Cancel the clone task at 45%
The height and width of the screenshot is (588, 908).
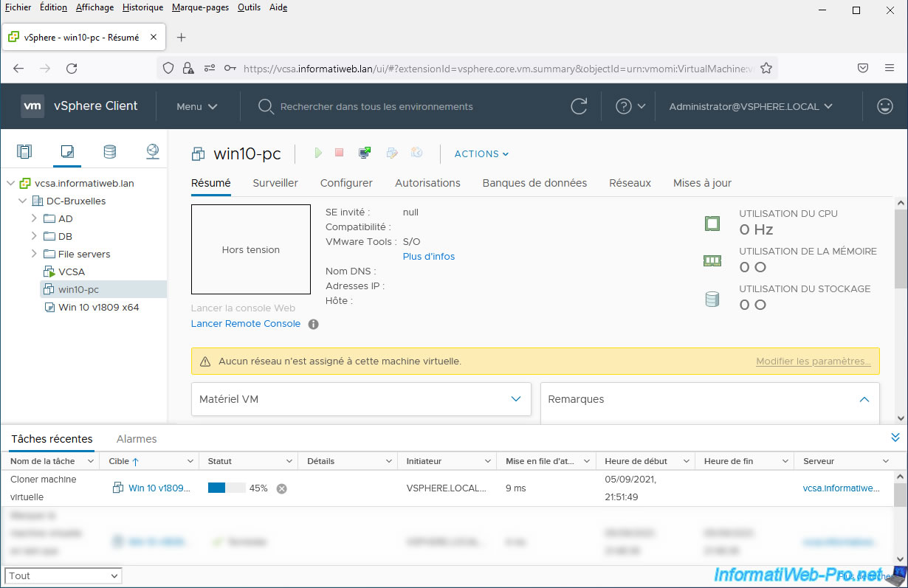tap(281, 488)
